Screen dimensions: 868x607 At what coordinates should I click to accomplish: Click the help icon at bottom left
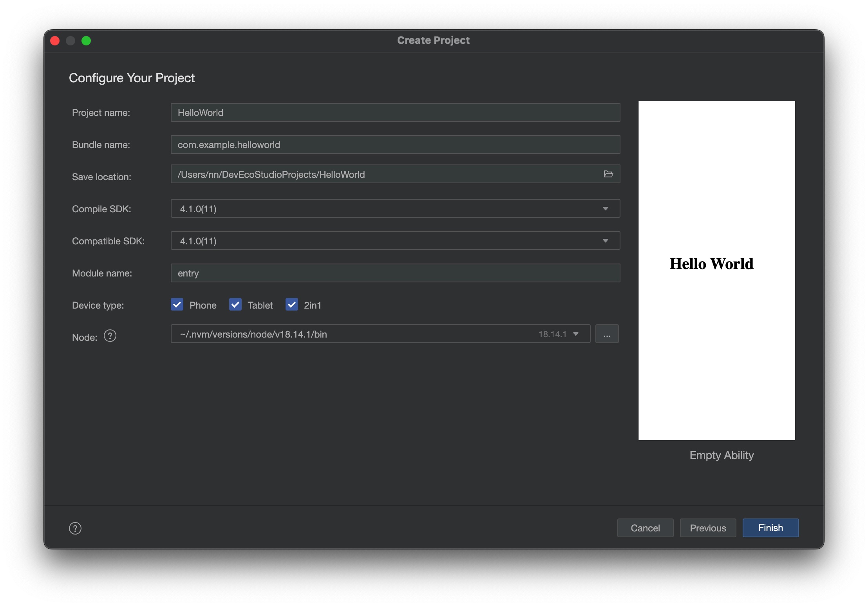[x=74, y=528]
